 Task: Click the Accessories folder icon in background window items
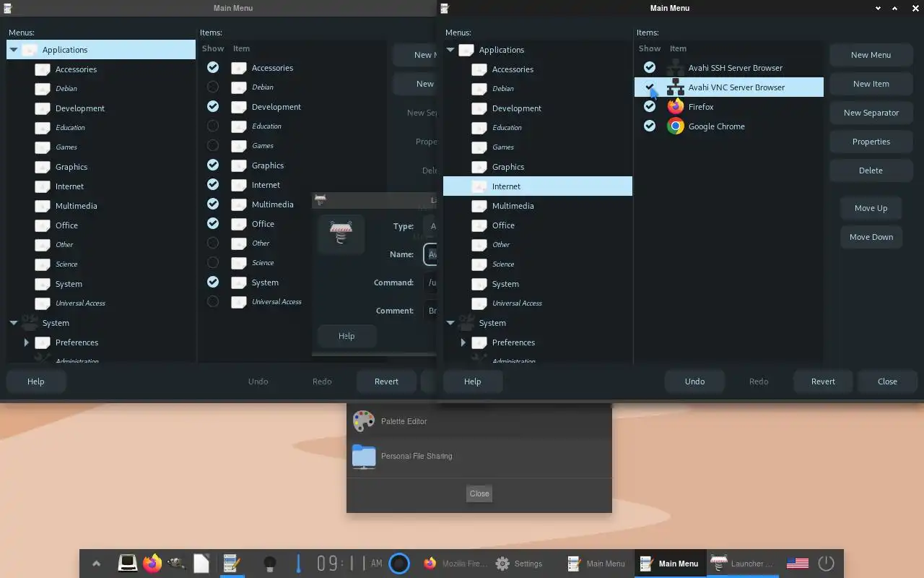pos(239,68)
